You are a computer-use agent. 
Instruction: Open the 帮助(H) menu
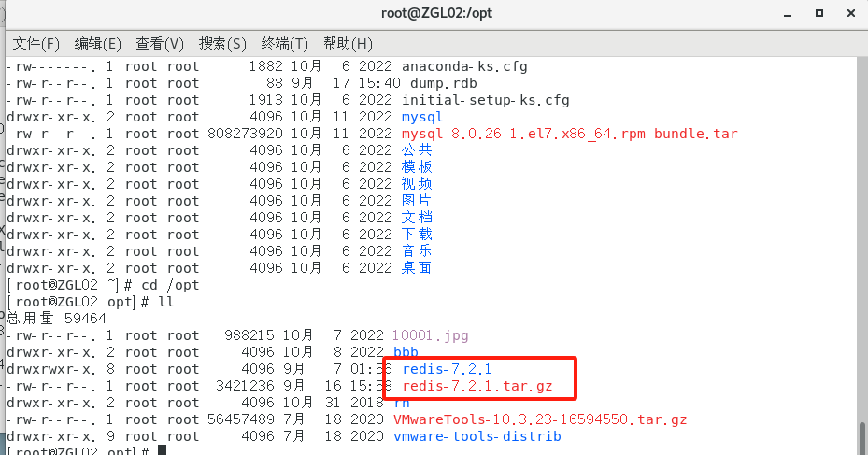click(x=348, y=44)
